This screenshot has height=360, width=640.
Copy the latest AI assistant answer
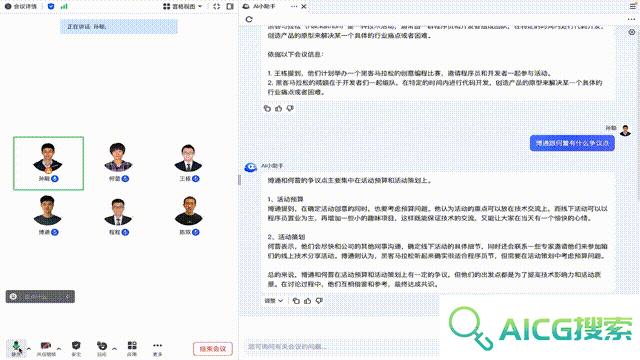[x=296, y=301]
